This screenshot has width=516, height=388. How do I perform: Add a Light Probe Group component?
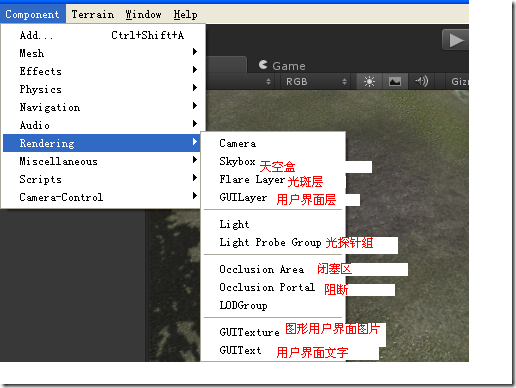[x=273, y=242]
